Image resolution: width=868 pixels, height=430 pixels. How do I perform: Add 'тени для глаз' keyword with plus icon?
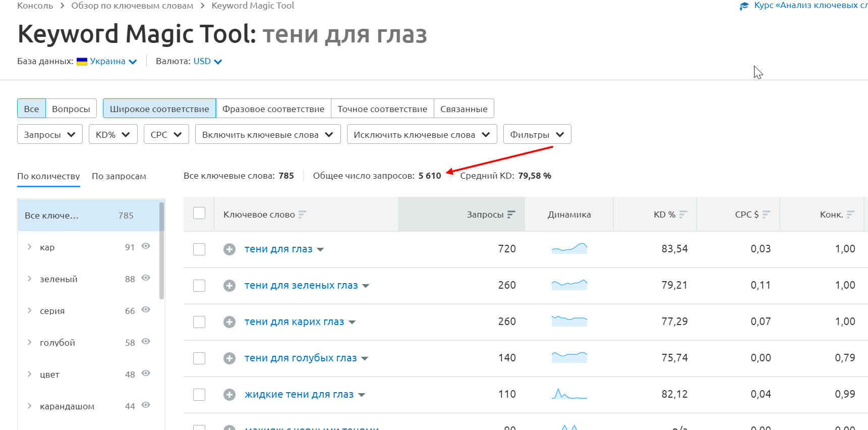pyautogui.click(x=229, y=249)
